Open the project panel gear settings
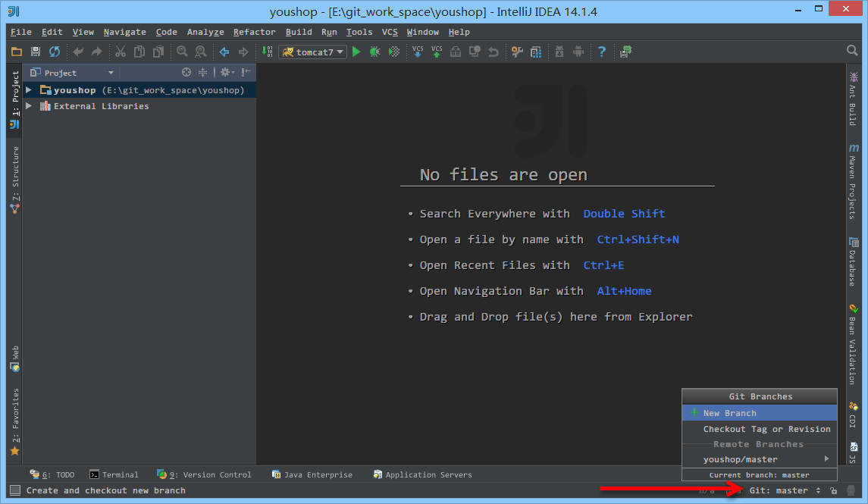The height and width of the screenshot is (504, 868). click(225, 73)
